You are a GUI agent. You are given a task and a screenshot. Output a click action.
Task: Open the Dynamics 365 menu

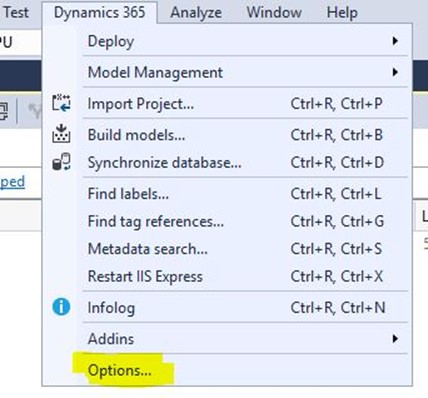[x=99, y=13]
